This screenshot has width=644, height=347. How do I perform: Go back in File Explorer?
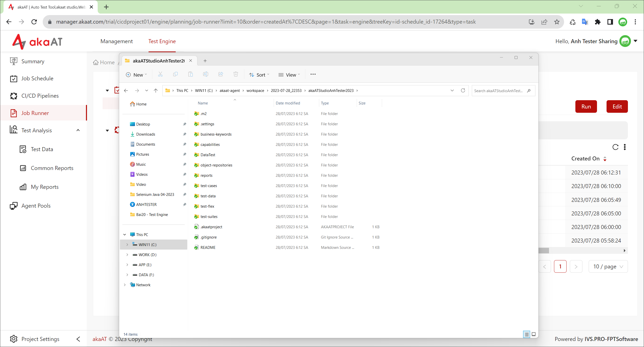point(126,91)
